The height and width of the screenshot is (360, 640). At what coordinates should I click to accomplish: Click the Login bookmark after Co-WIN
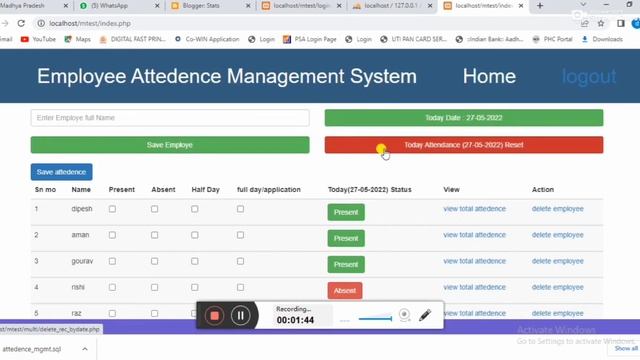[x=261, y=39]
